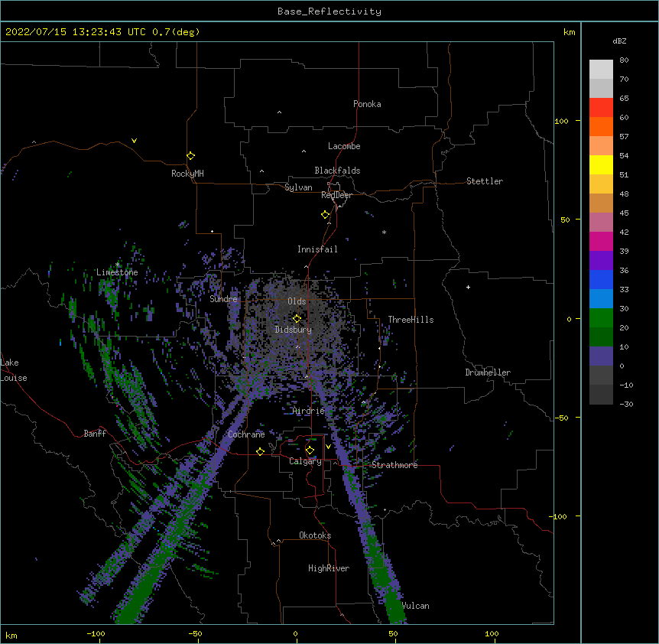659x644 pixels.
Task: Click the Sylvan town label
Action: point(298,187)
